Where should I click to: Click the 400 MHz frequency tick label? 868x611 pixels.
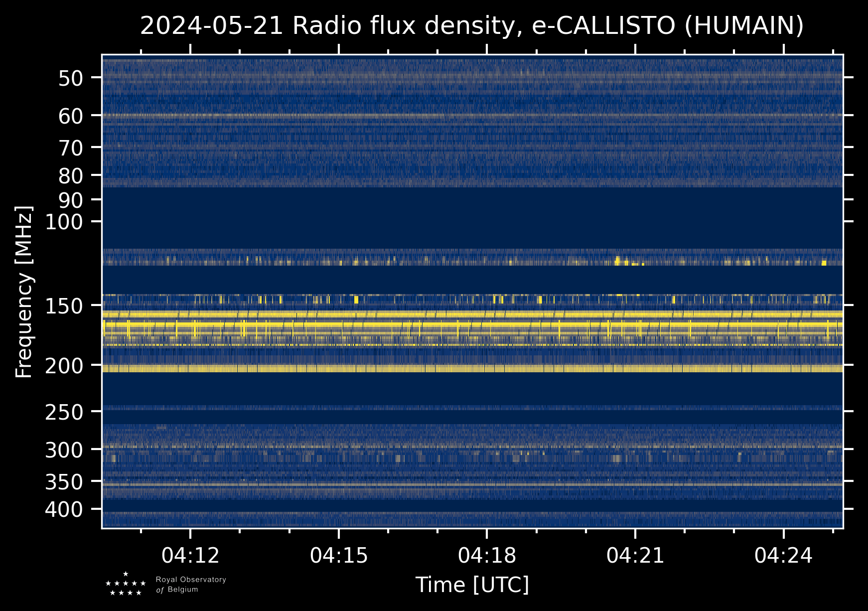(x=64, y=510)
